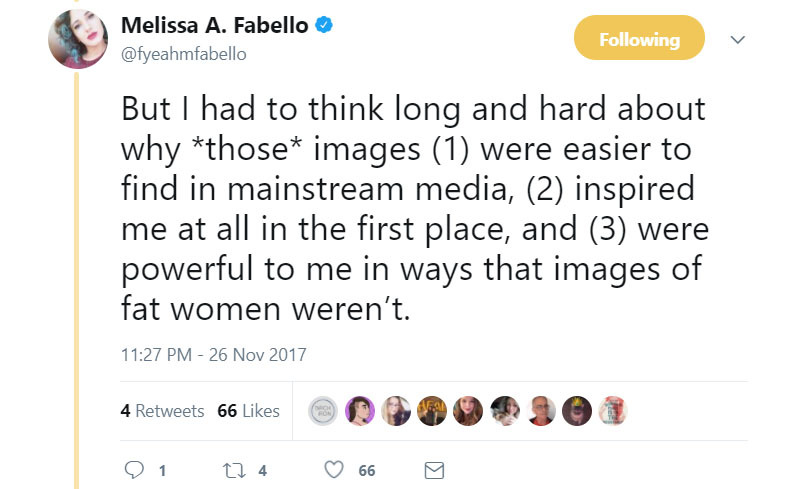Image resolution: width=795 pixels, height=489 pixels.
Task: Toggle the yellow Following button
Action: [639, 40]
